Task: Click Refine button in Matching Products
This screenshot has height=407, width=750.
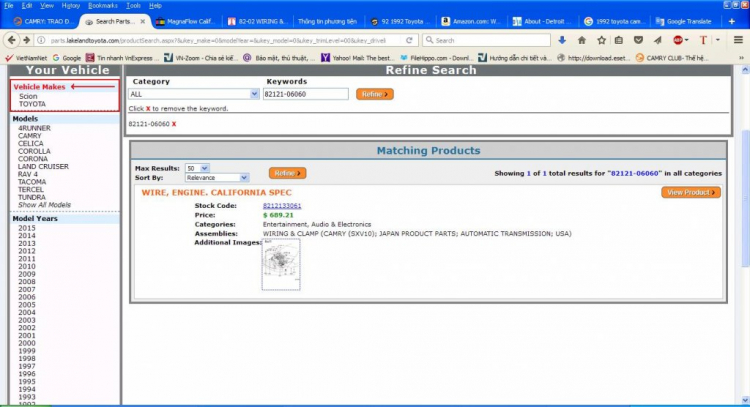Action: point(287,173)
